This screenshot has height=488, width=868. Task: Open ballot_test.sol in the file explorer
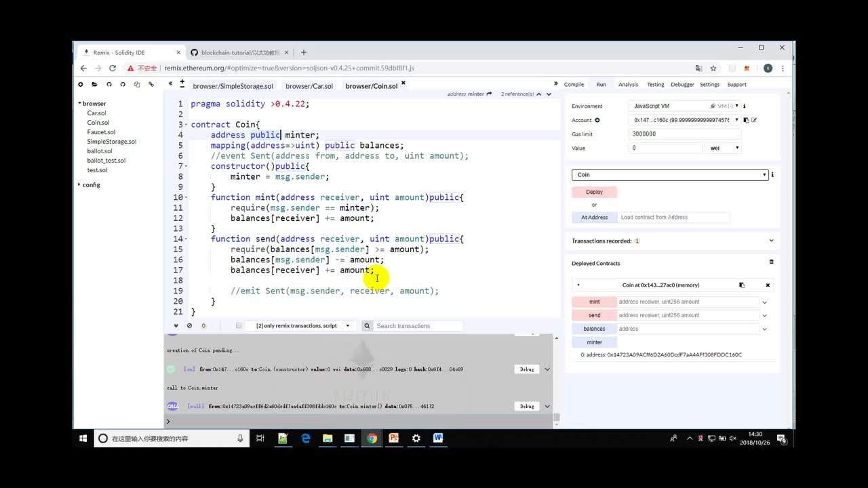click(x=106, y=161)
